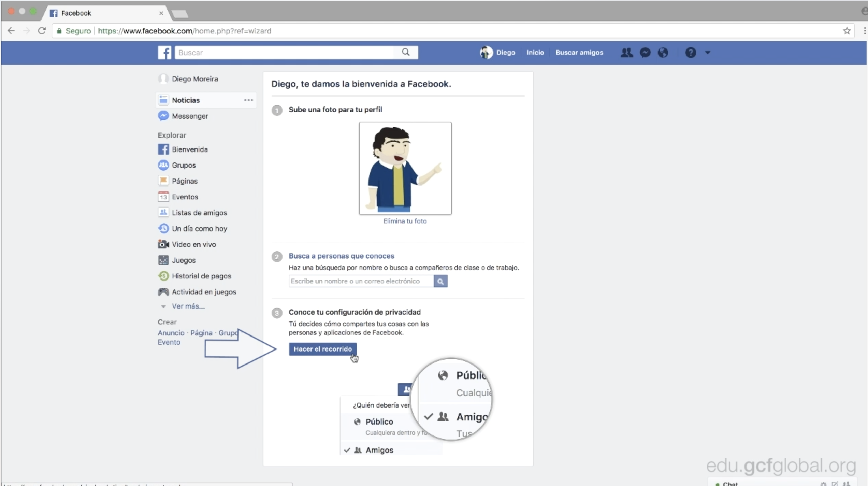
Task: Click the blue people search button
Action: point(440,281)
